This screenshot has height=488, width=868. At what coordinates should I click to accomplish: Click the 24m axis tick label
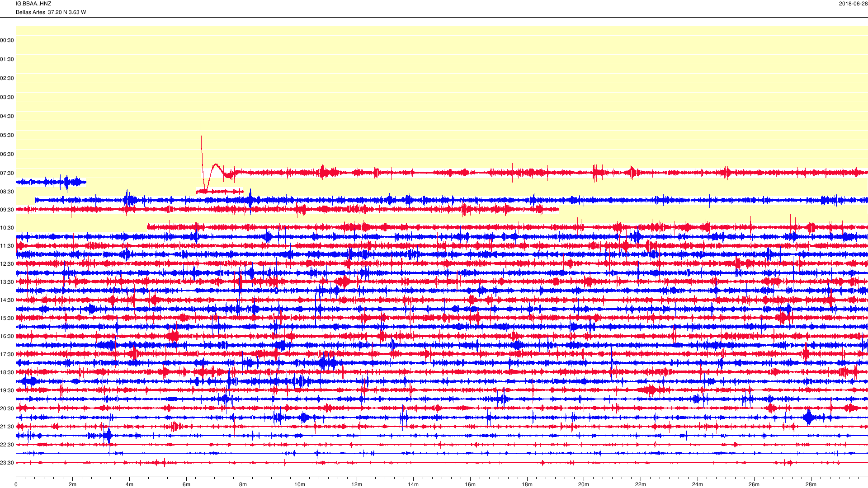point(698,484)
